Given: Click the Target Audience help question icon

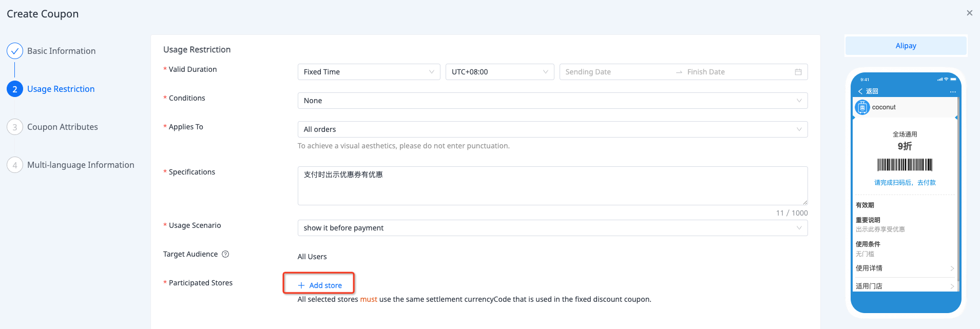Looking at the screenshot, I should pyautogui.click(x=225, y=254).
